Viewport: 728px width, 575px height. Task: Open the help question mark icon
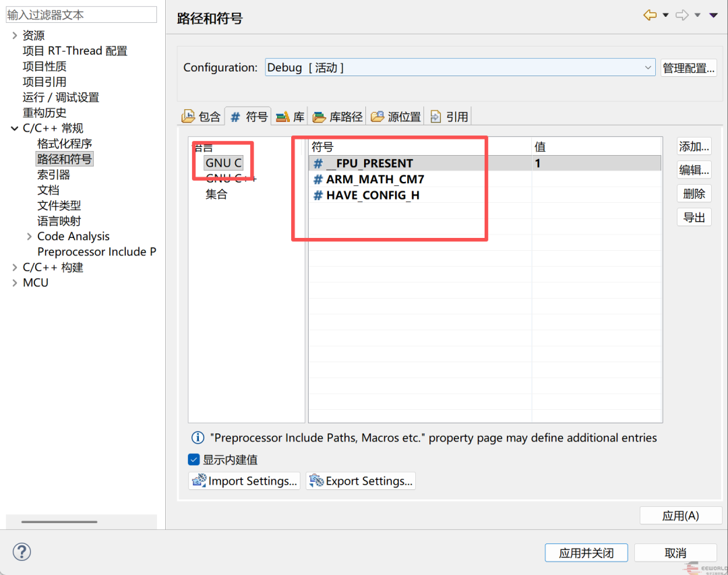[22, 552]
